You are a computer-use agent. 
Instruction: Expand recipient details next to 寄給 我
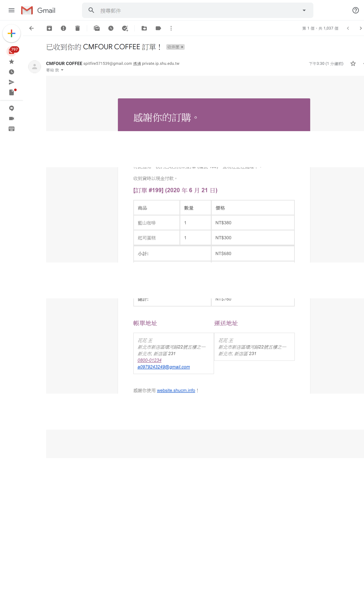(62, 70)
